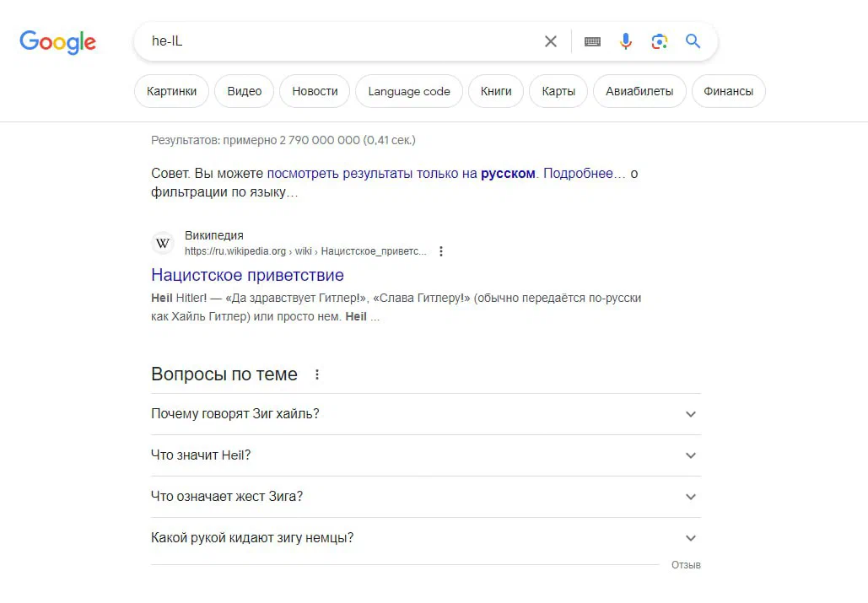Viewport: 868px width, 603px height.
Task: Open Wikipedia result three-dot menu
Action: pos(441,251)
